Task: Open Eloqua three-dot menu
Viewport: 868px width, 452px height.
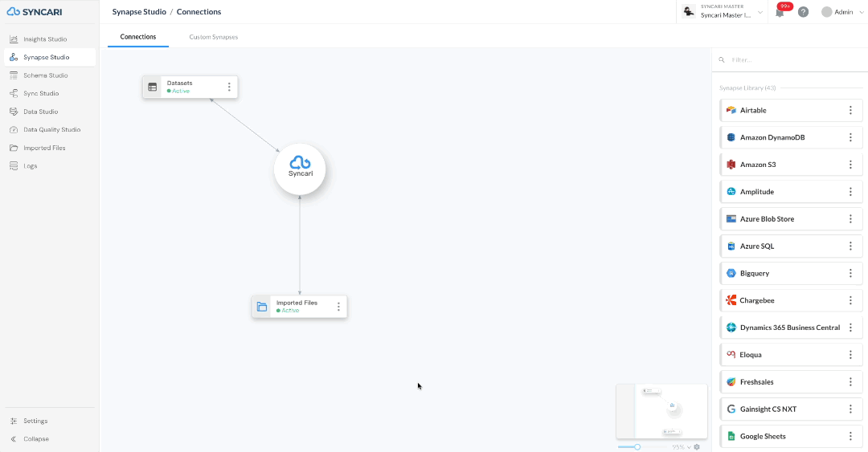Action: point(851,354)
